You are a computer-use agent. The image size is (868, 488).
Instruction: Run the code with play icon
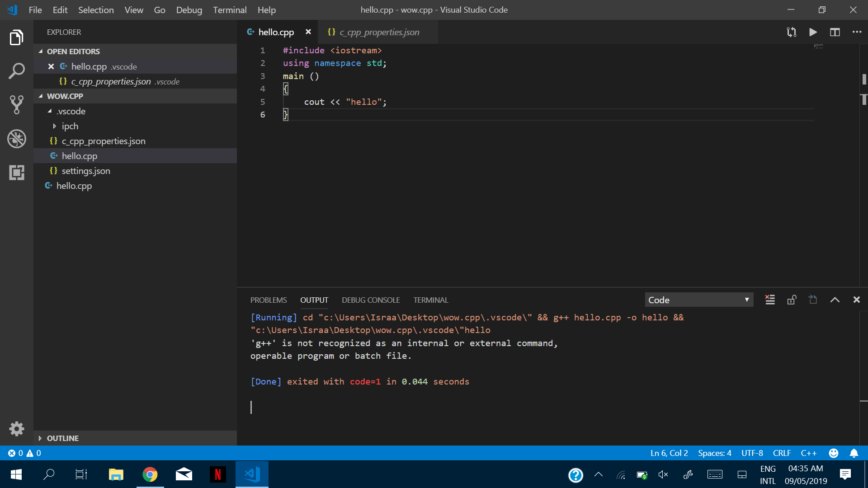pyautogui.click(x=813, y=32)
